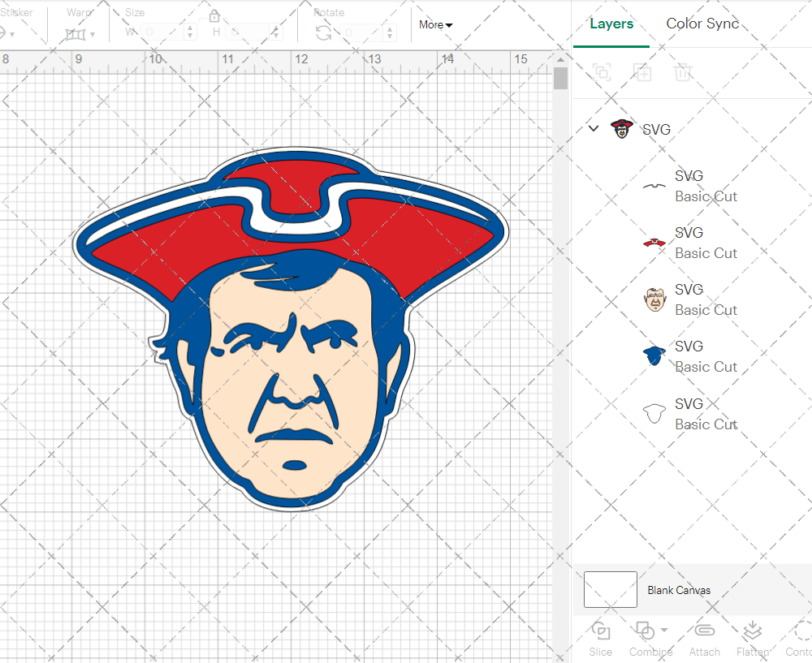
Task: Collapse the SVG group layer
Action: [x=594, y=128]
